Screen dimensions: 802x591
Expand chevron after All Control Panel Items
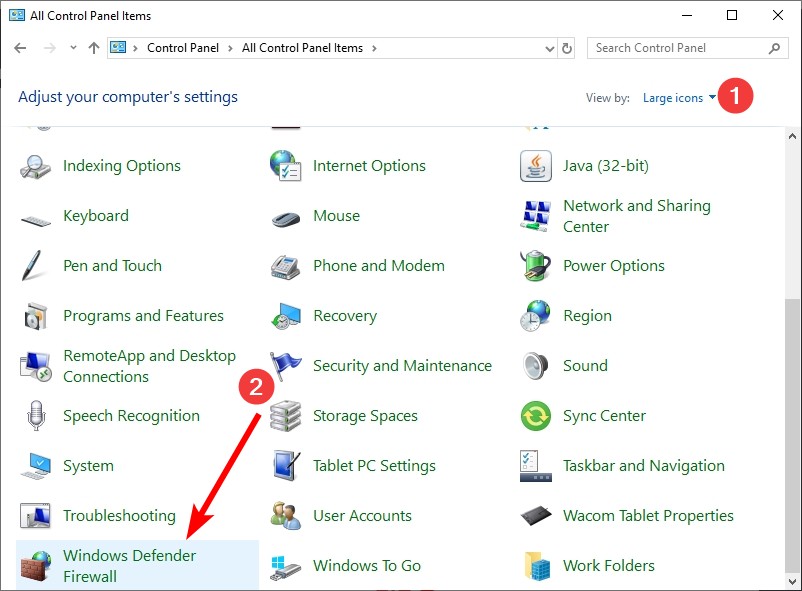374,48
